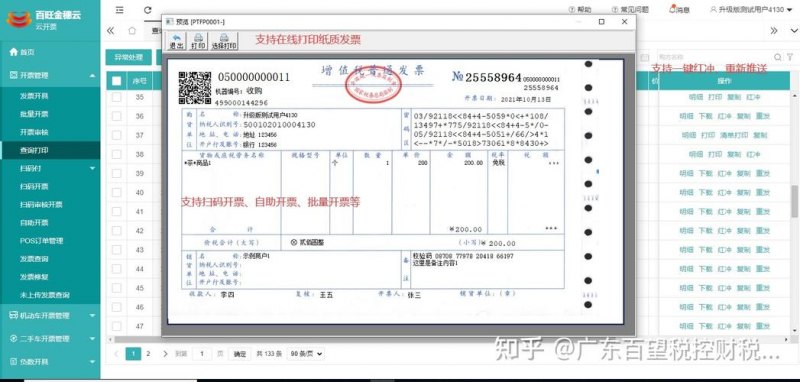This screenshot has height=382, width=800.
Task: Check the checkbox for row 36
Action: click(x=117, y=116)
